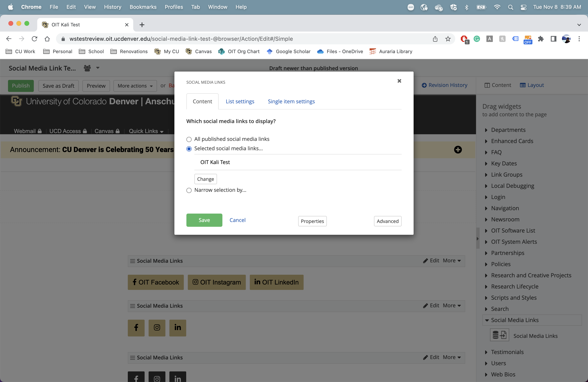Image resolution: width=588 pixels, height=382 pixels.
Task: Switch to Single item settings tab
Action: (x=291, y=101)
